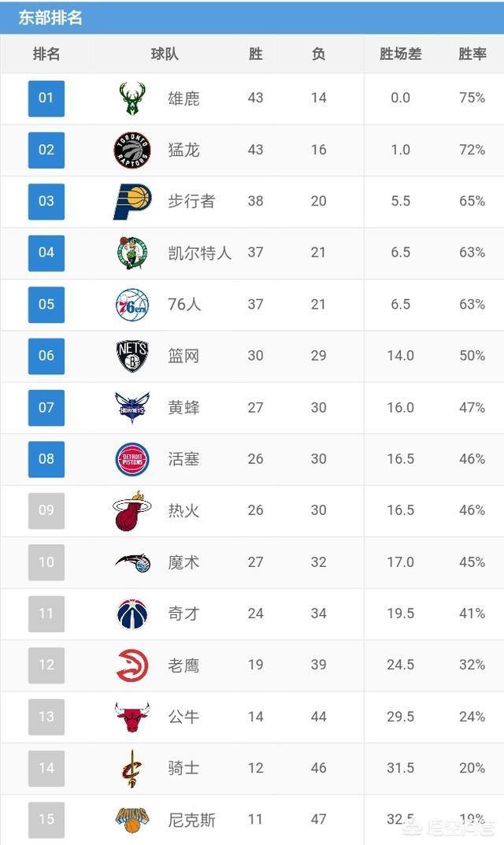The height and width of the screenshot is (845, 504).
Task: Select the 老鹰 team name
Action: pos(183,665)
